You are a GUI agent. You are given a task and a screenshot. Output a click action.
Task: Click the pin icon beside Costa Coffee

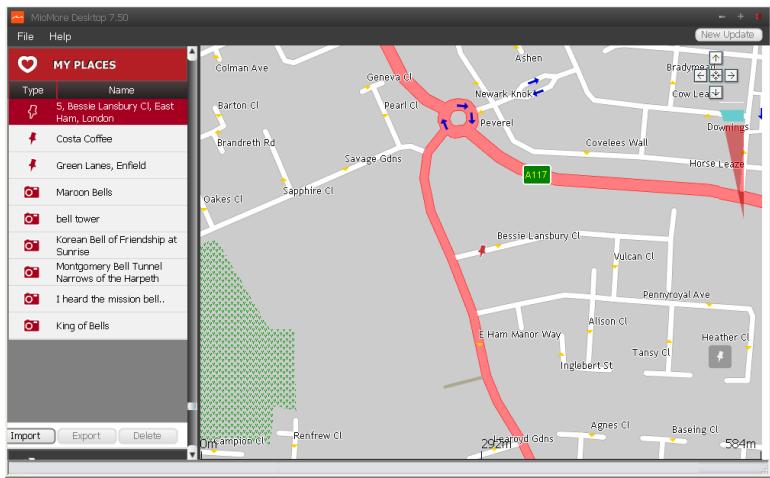pos(32,139)
